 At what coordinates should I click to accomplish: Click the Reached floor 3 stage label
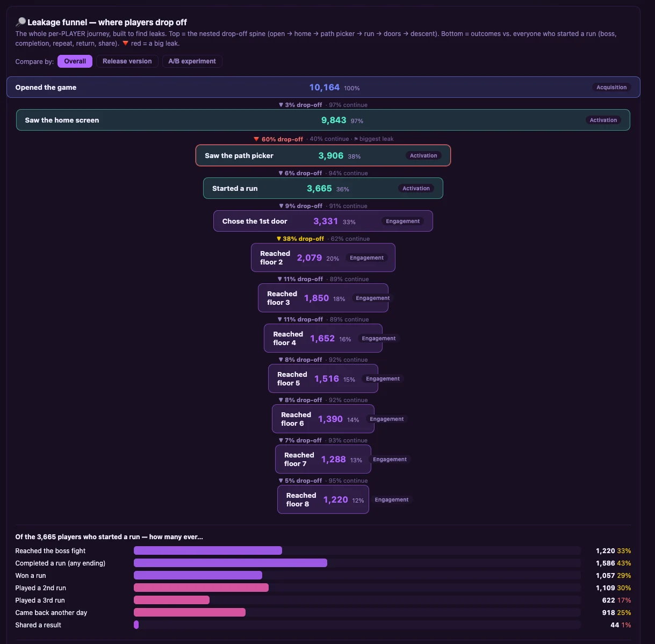coord(282,298)
